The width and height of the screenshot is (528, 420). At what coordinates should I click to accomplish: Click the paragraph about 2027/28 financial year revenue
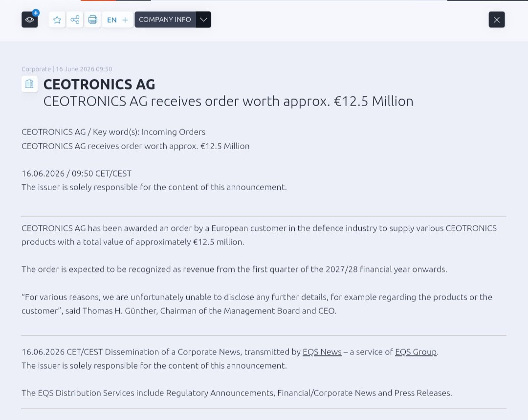pyautogui.click(x=234, y=269)
